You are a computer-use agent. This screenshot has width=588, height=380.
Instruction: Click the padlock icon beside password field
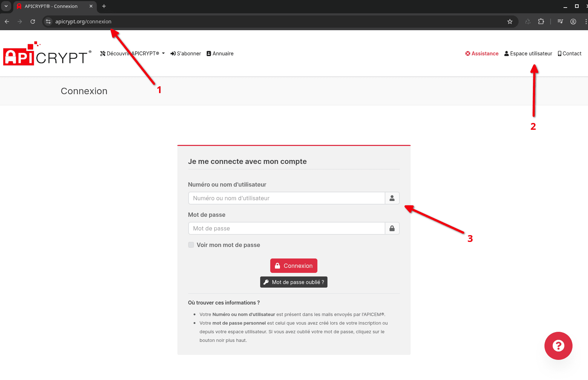[x=392, y=228]
